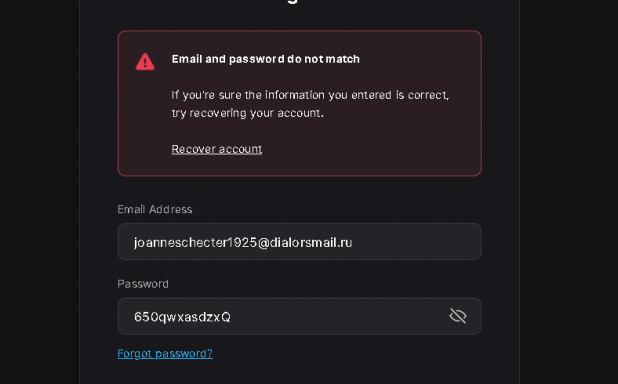Click the partially visible page heading at top
Viewport: 618px width, 384px height.
click(x=292, y=2)
